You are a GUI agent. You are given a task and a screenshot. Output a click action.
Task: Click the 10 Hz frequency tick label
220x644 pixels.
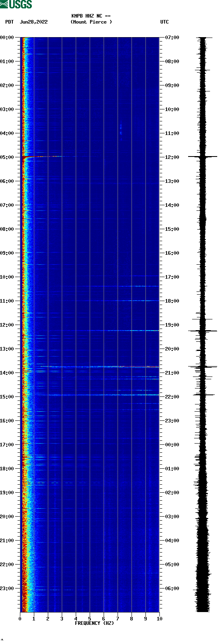click(159, 619)
